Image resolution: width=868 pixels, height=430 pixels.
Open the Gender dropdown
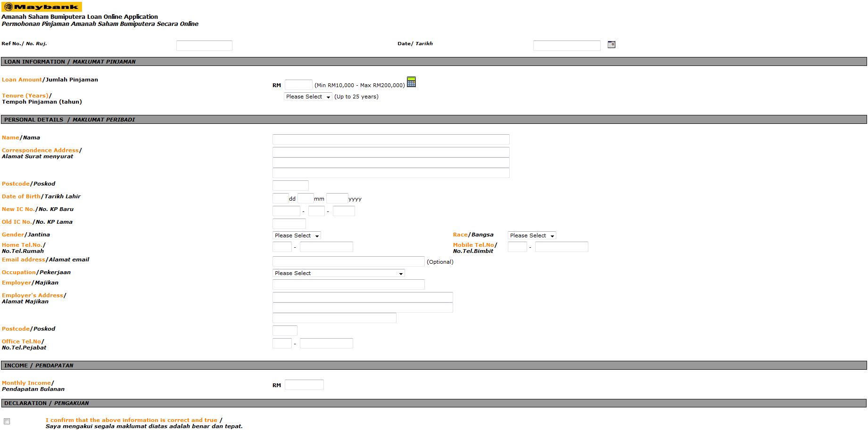pyautogui.click(x=297, y=235)
